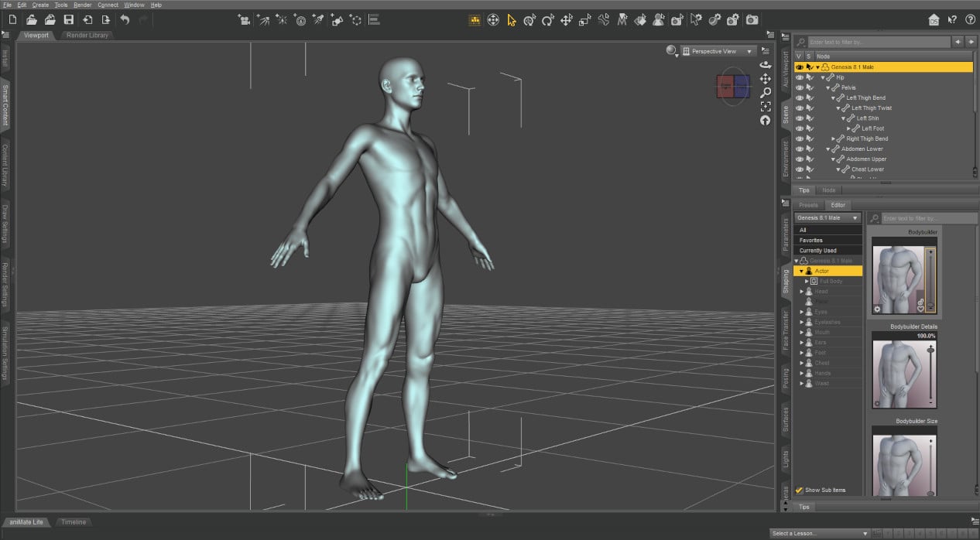Click the viewport zoom magnifier icon
This screenshot has width=980, height=540.
pyautogui.click(x=766, y=92)
